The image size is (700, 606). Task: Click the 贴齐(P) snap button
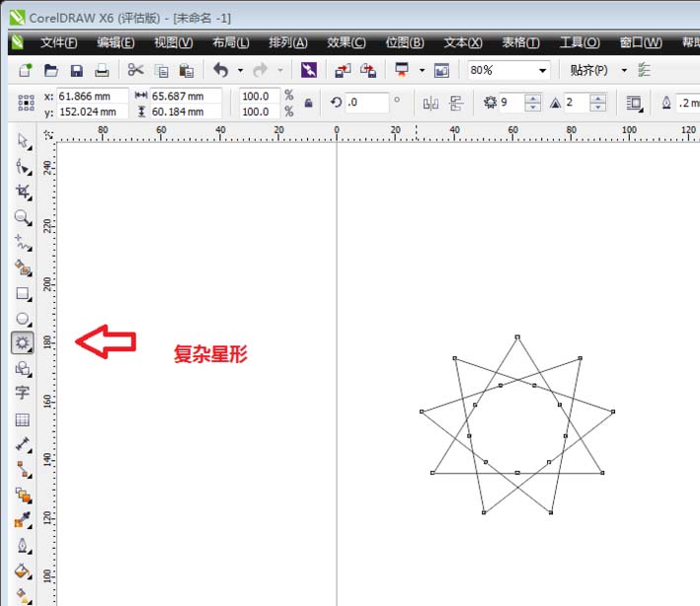pyautogui.click(x=588, y=70)
